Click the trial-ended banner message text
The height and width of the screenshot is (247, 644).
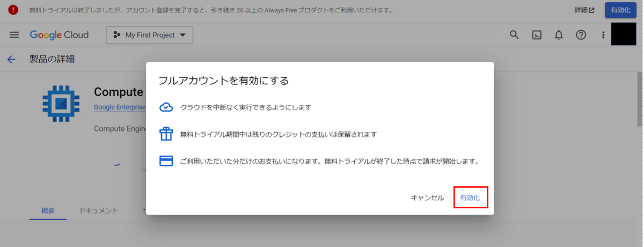click(211, 10)
